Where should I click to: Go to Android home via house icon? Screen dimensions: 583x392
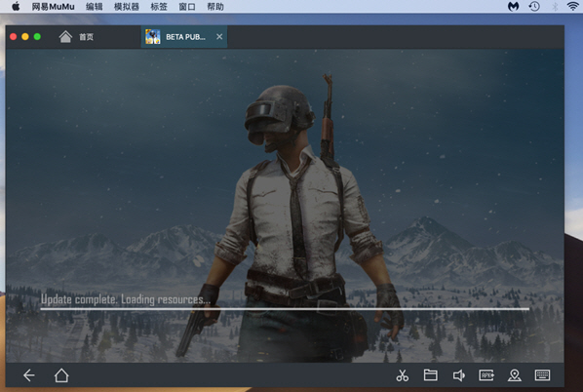(61, 375)
